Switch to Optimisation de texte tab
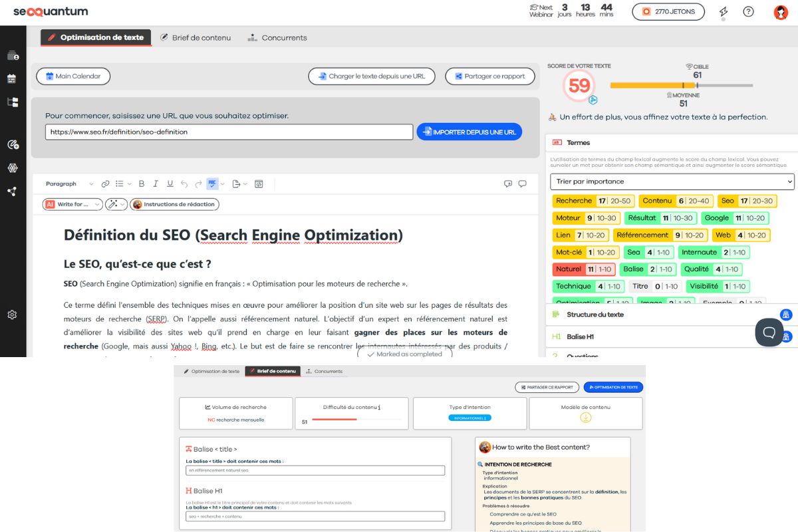The image size is (798, 532). pyautogui.click(x=96, y=37)
